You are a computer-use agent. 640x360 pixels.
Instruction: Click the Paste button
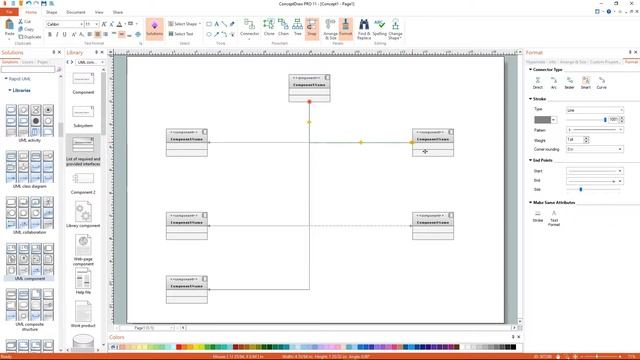click(9, 28)
